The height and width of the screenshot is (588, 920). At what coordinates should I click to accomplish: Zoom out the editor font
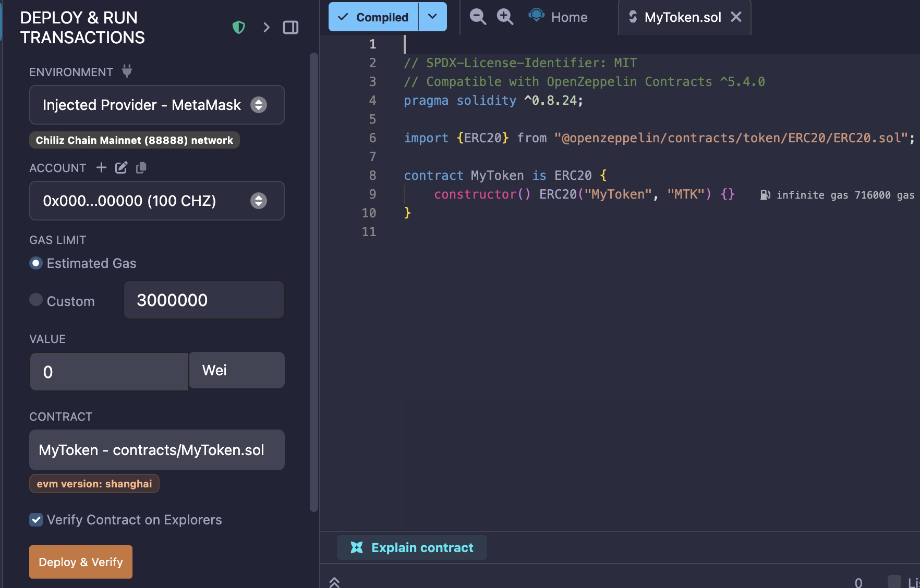click(477, 17)
